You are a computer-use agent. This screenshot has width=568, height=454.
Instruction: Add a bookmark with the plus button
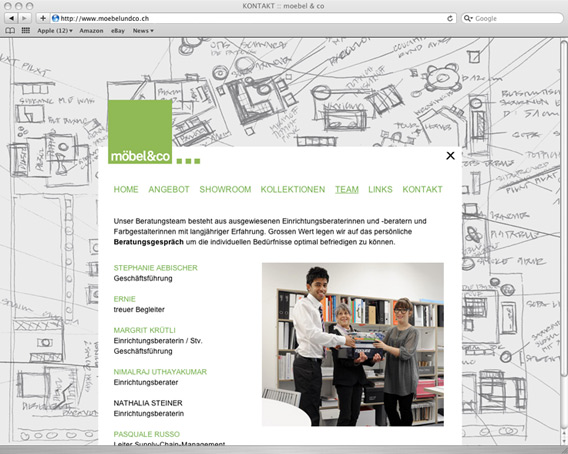tap(43, 18)
